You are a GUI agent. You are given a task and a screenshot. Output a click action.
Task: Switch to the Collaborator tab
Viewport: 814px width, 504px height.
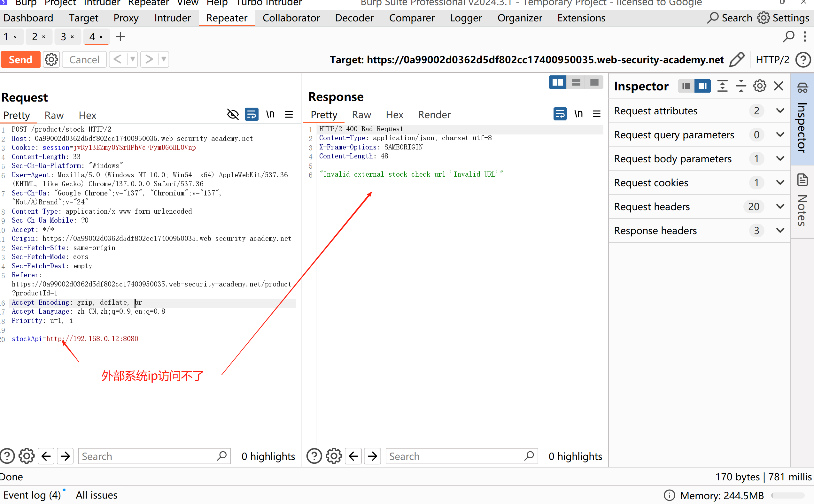291,18
